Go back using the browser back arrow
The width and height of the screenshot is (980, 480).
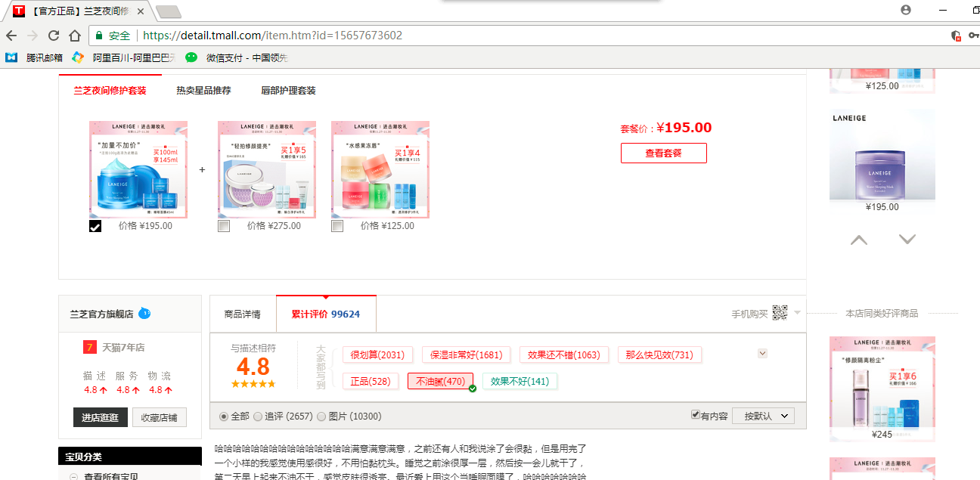click(x=11, y=36)
